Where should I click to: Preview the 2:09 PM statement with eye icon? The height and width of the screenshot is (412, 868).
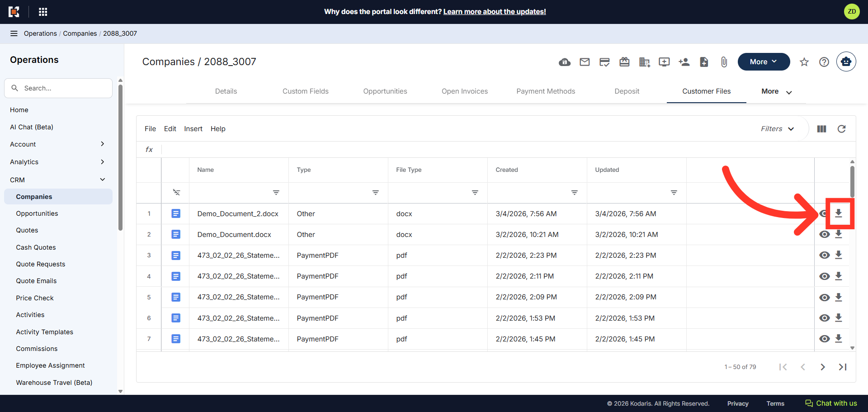click(x=825, y=297)
